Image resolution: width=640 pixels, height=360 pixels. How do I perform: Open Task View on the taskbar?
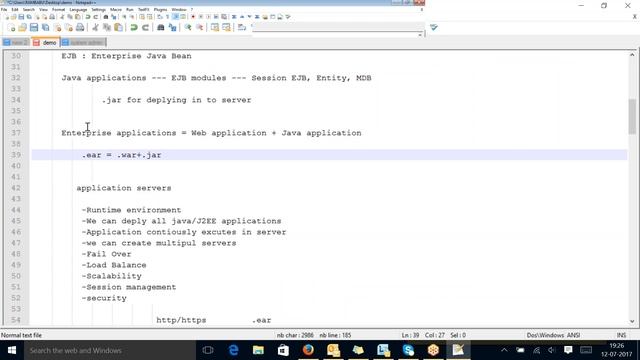pyautogui.click(x=208, y=350)
